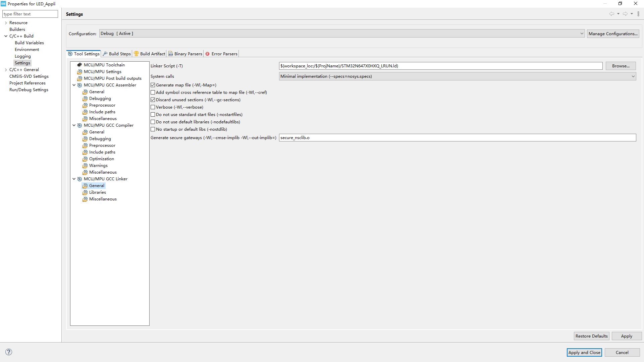Image resolution: width=644 pixels, height=362 pixels.
Task: Click the Compiler Debugging option icon
Action: click(x=85, y=139)
